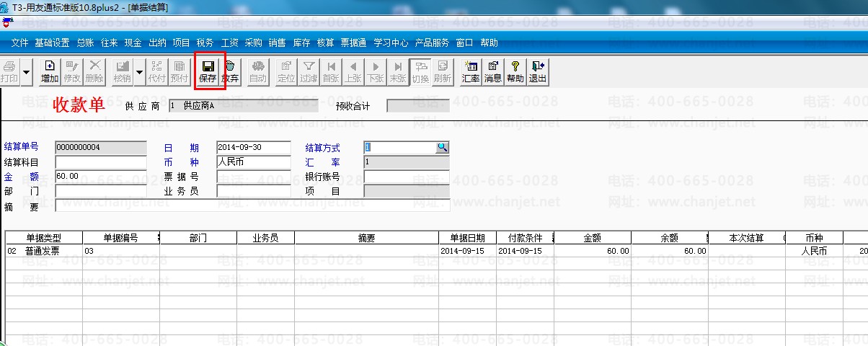This screenshot has width=868, height=346.
Task: Open the 出纳 menu
Action: [157, 43]
